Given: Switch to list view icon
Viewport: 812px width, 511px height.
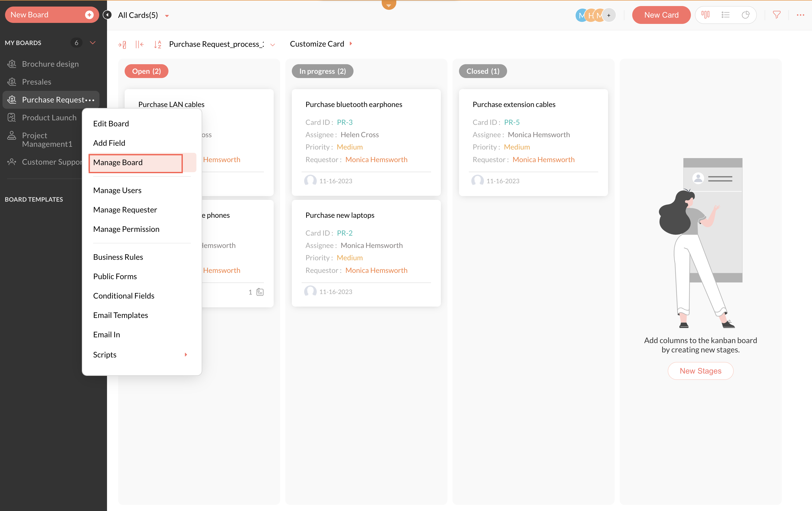Looking at the screenshot, I should 725,15.
